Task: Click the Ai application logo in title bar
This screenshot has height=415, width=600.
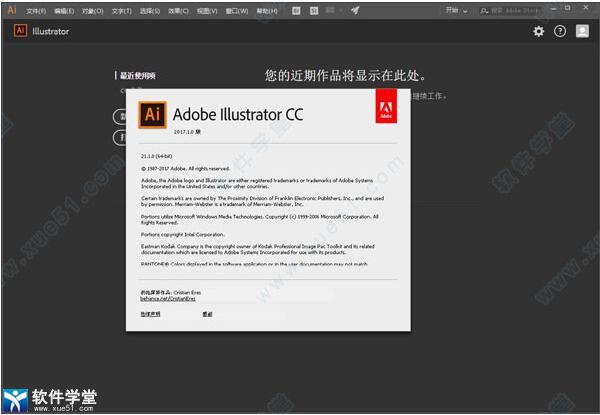Action: pyautogui.click(x=12, y=10)
